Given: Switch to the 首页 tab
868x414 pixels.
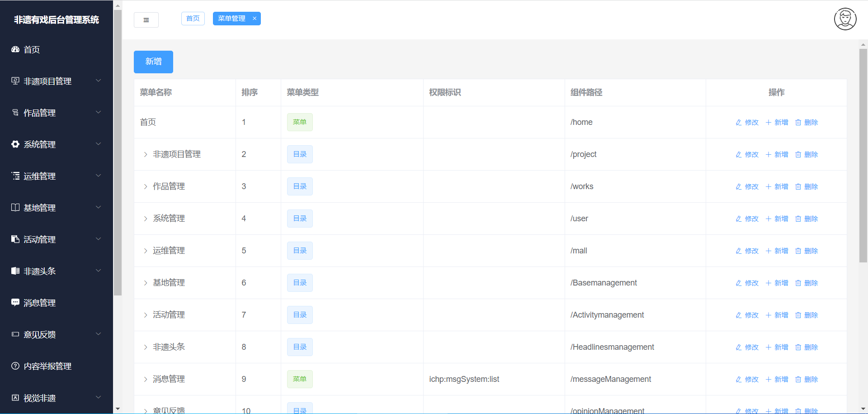Looking at the screenshot, I should click(193, 19).
